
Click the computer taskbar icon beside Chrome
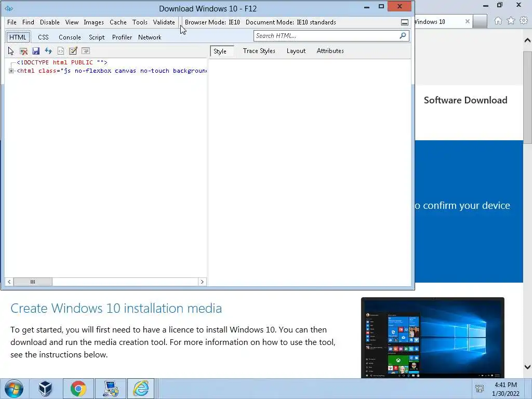pyautogui.click(x=111, y=389)
